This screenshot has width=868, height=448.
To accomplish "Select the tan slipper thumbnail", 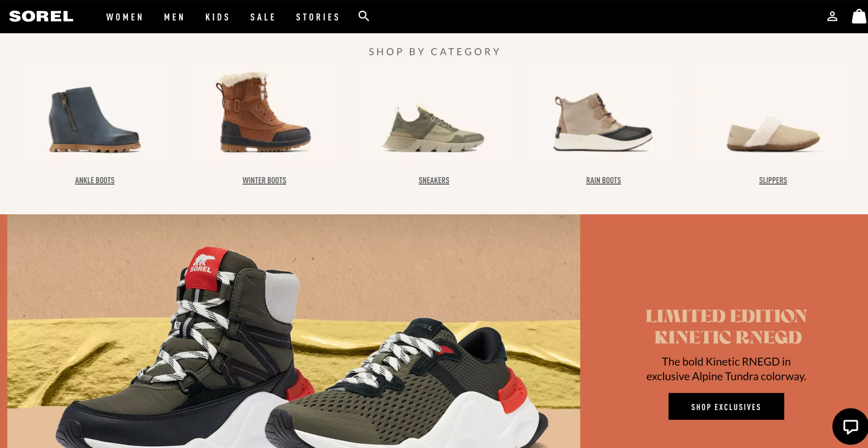I will click(x=773, y=112).
